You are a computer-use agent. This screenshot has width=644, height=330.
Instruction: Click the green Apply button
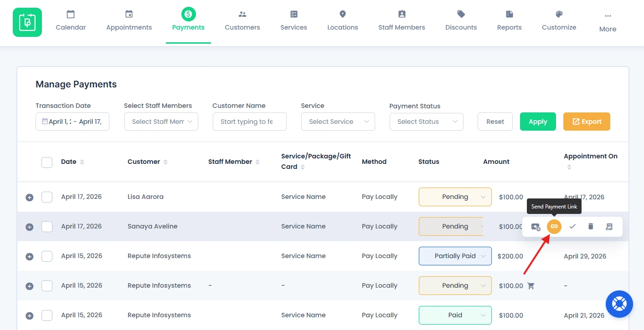click(x=538, y=122)
